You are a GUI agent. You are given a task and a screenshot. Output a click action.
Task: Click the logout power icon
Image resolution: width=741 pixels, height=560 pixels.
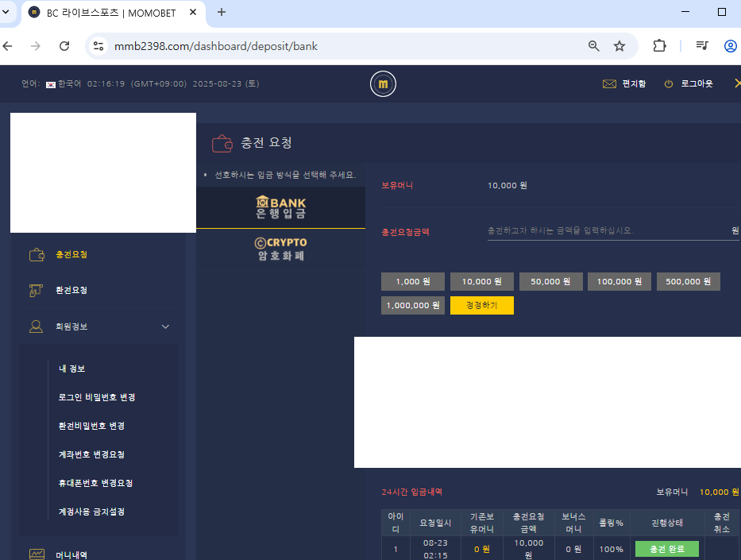pyautogui.click(x=669, y=83)
